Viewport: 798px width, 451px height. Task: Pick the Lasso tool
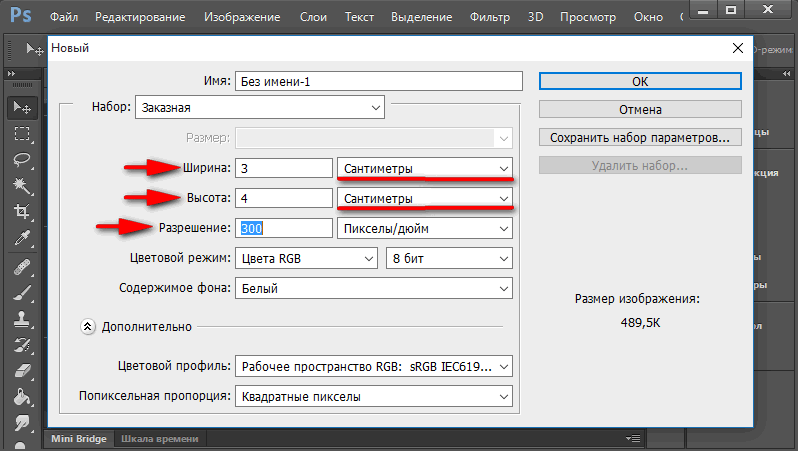21,160
